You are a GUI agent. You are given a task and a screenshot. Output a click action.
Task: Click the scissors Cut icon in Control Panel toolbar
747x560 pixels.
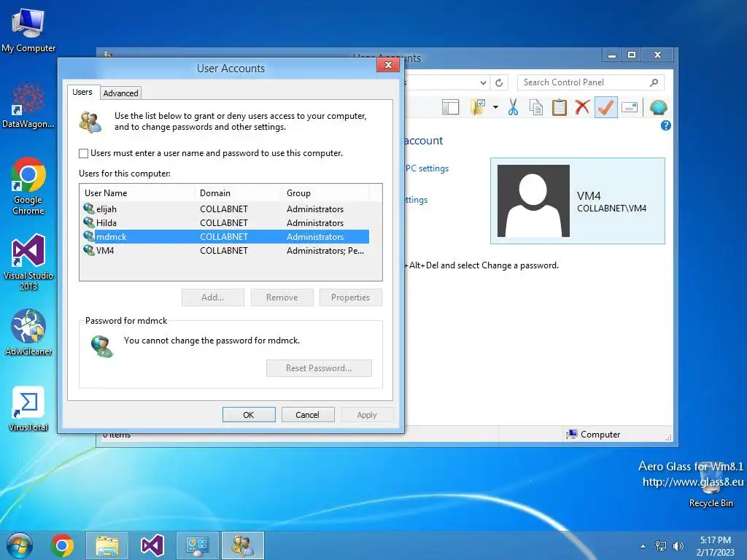pyautogui.click(x=513, y=107)
